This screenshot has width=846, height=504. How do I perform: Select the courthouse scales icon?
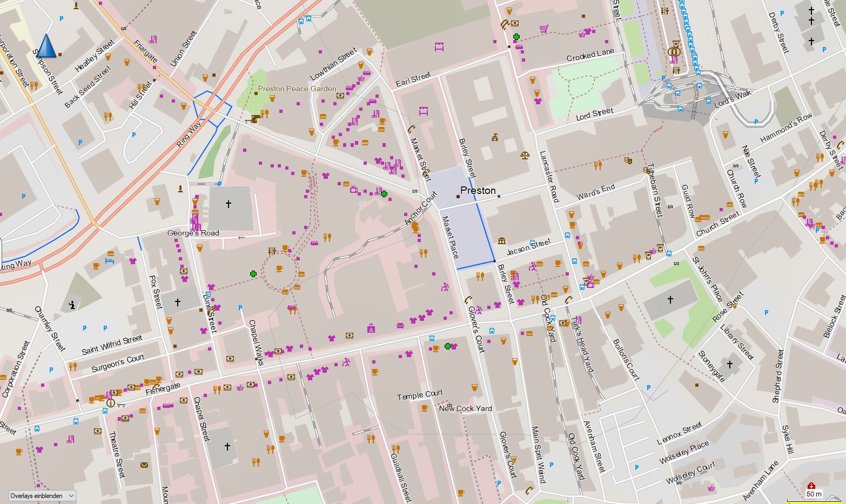tap(523, 155)
